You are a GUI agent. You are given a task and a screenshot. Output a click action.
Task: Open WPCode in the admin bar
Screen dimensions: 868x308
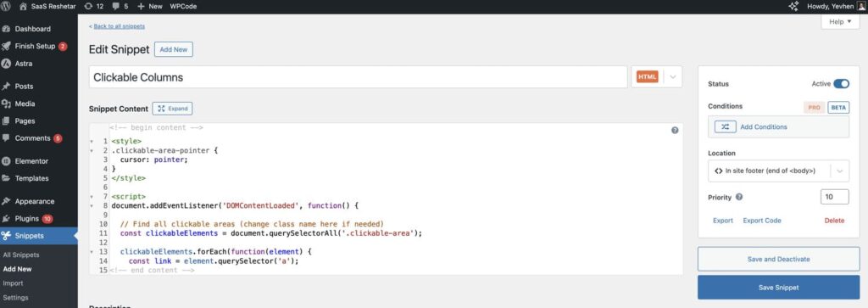(183, 7)
